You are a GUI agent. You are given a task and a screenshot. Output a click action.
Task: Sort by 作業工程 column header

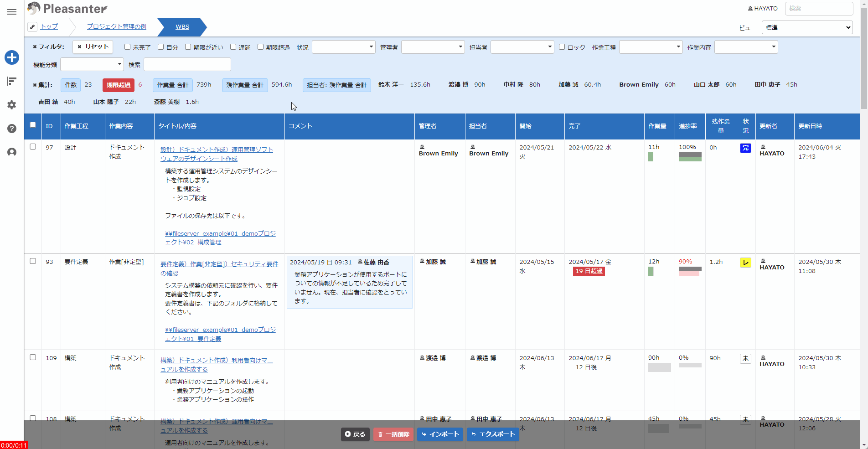click(x=83, y=126)
